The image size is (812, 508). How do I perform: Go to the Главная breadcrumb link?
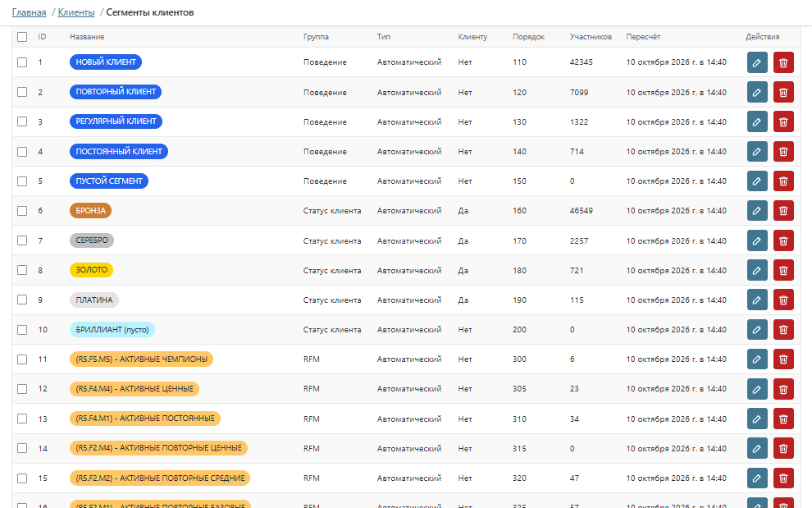pyautogui.click(x=29, y=12)
